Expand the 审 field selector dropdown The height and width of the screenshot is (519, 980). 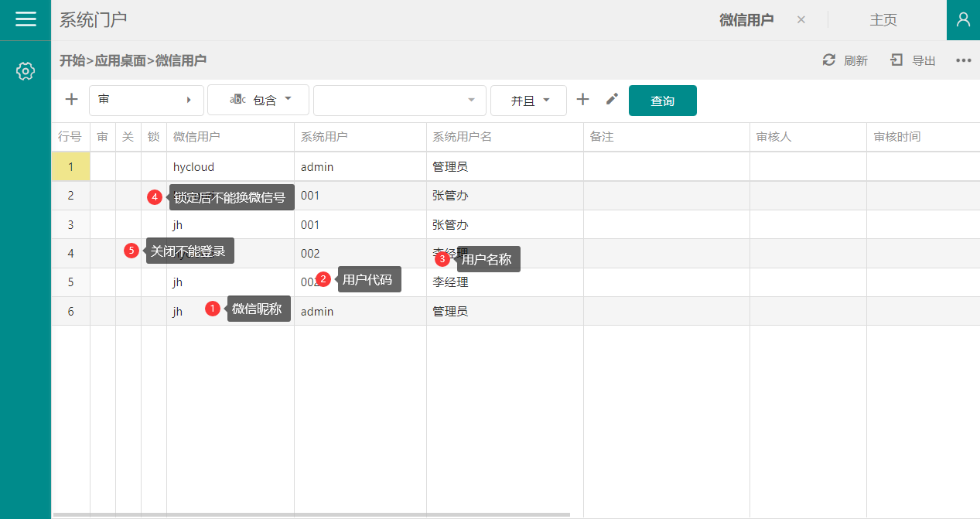pos(146,101)
